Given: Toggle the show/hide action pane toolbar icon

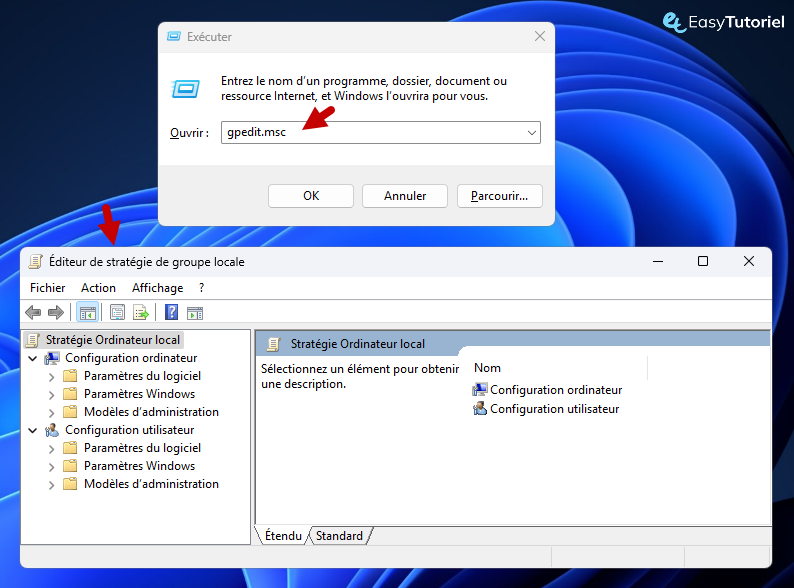Looking at the screenshot, I should (195, 313).
